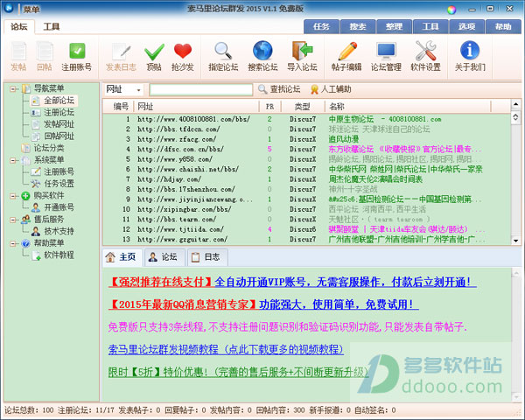
Task: Collapse the 购买软件 tree node
Action: tap(13, 196)
